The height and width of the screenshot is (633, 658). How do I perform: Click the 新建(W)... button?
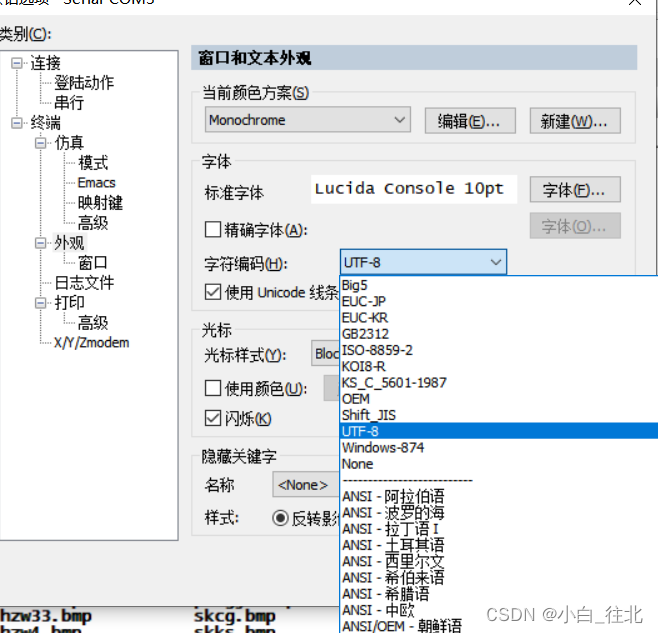[575, 121]
